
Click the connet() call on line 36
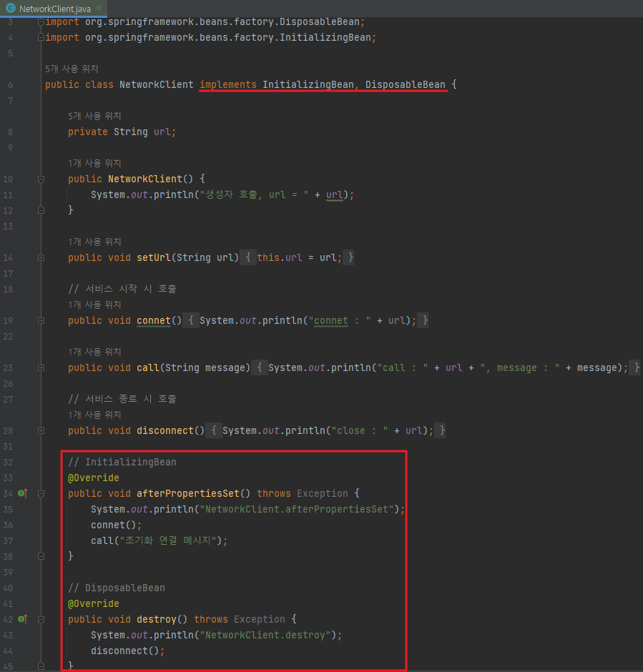(113, 525)
